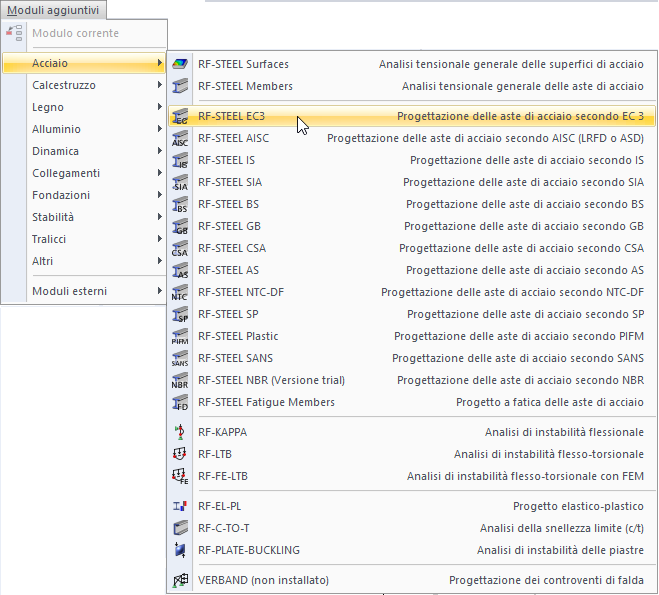Expand the Alluminio submenu arrow

159,129
